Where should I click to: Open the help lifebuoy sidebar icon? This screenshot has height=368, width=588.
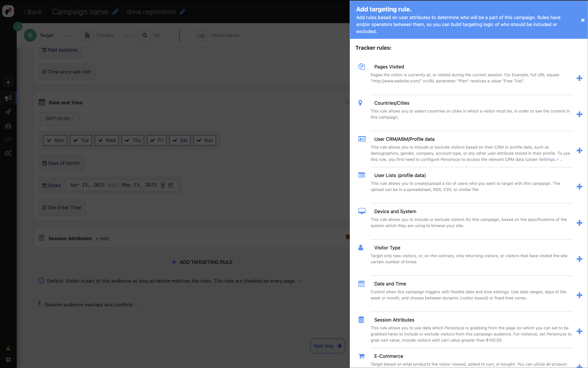8,360
